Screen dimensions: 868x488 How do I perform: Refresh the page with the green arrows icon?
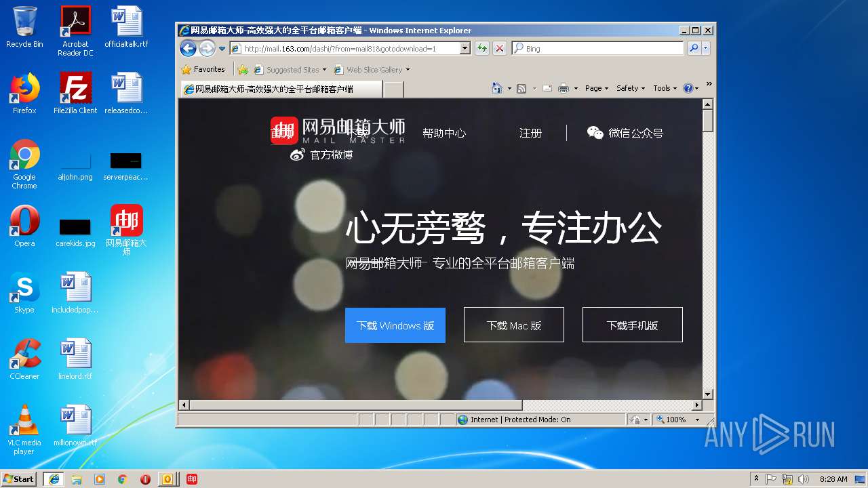tap(481, 49)
